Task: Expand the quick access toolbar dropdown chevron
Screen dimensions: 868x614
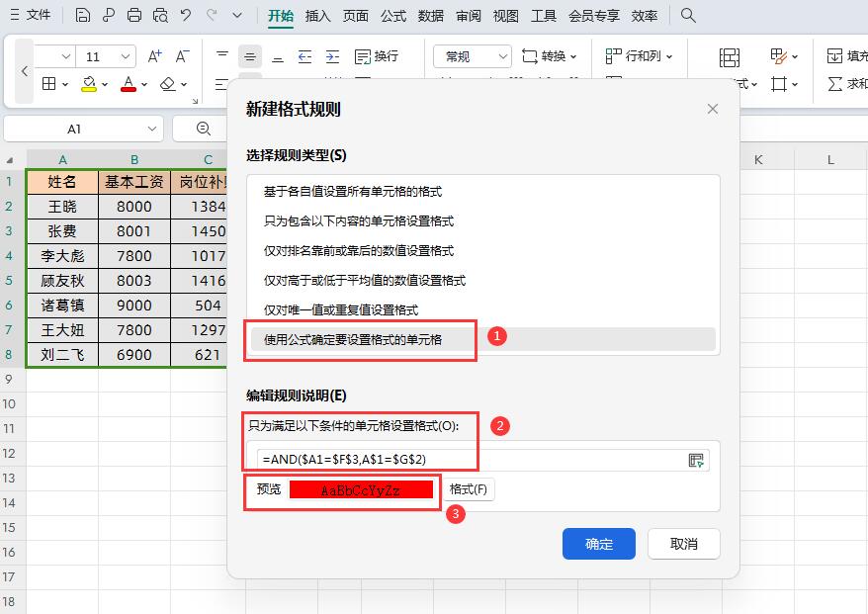Action: point(237,15)
